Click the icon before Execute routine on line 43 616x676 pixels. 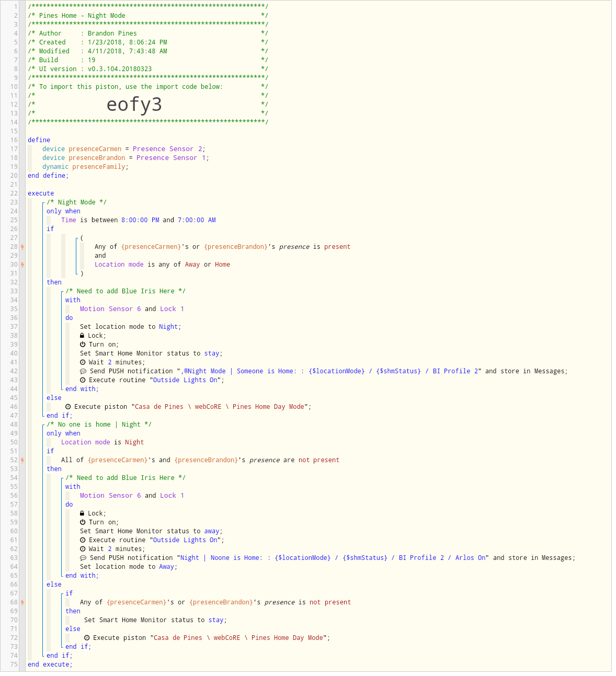tap(83, 380)
